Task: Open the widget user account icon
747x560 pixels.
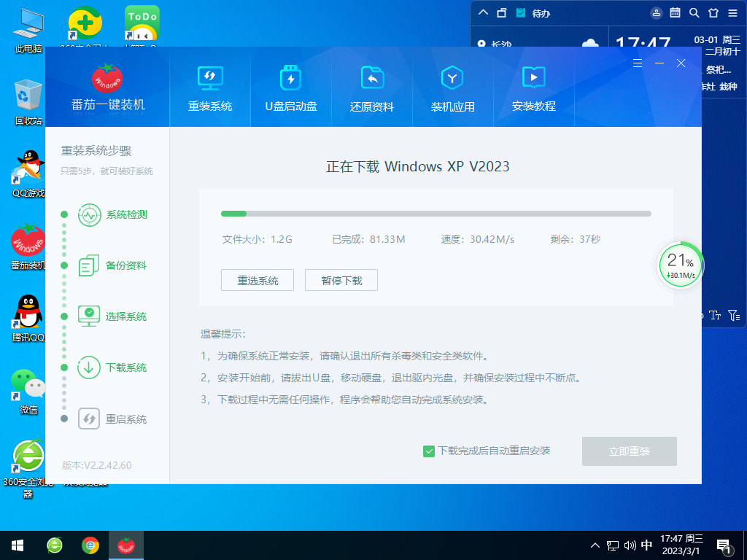Action: [x=656, y=13]
